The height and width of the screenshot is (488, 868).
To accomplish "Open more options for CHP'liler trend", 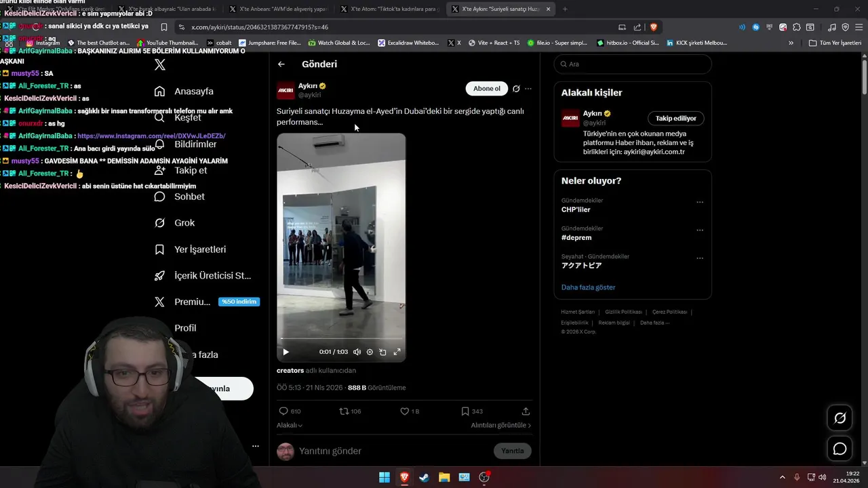I will click(700, 202).
